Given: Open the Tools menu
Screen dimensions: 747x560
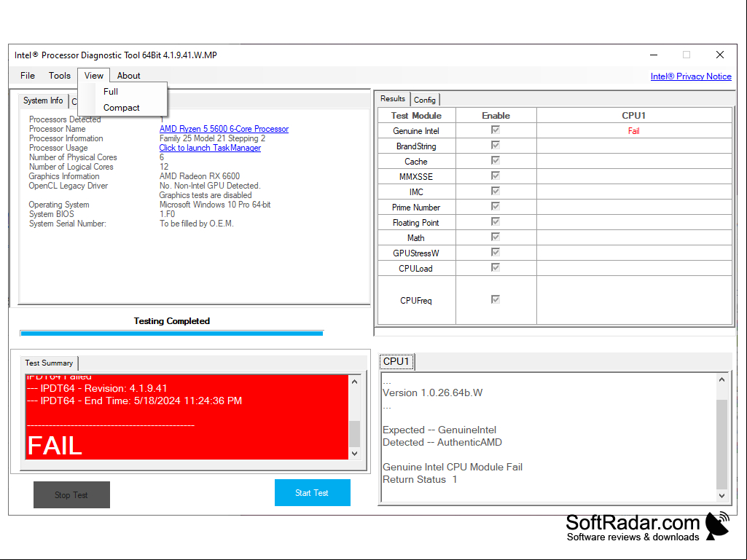Looking at the screenshot, I should click(60, 76).
